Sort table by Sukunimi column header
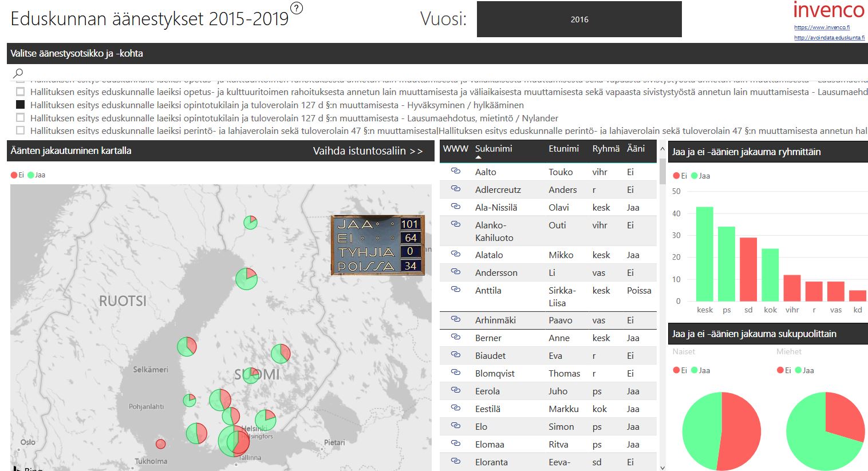The image size is (868, 471). point(493,149)
